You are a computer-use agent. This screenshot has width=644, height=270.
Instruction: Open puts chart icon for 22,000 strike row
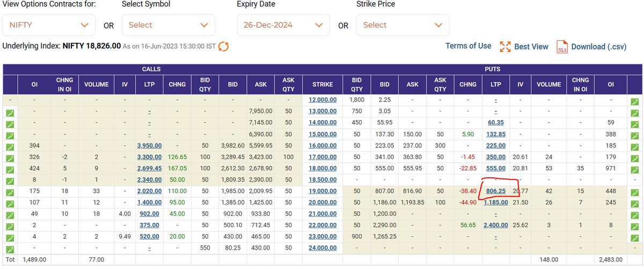635,227
